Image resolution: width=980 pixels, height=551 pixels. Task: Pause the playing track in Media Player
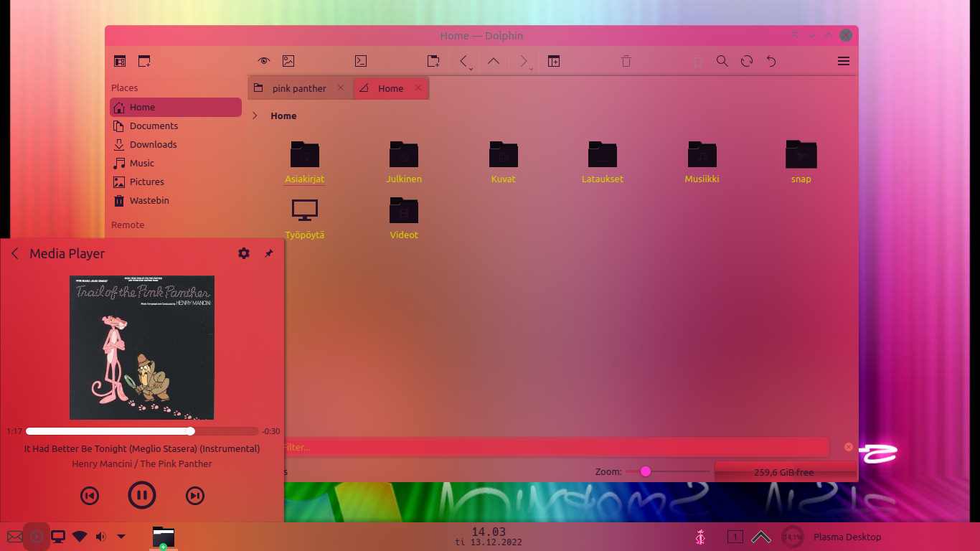(141, 495)
